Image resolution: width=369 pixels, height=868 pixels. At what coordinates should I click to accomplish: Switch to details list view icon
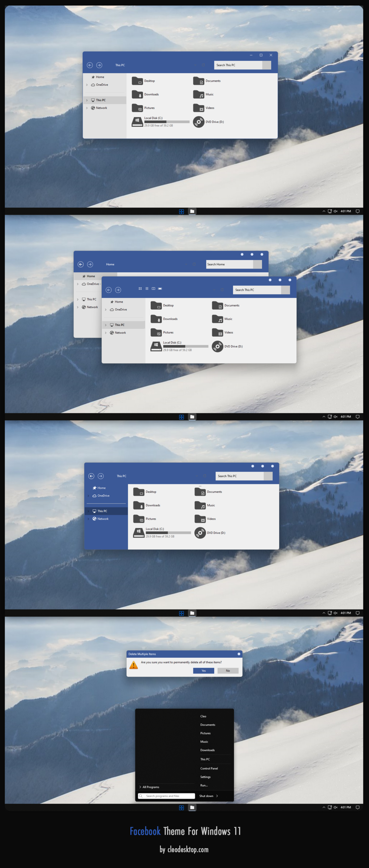tap(147, 288)
